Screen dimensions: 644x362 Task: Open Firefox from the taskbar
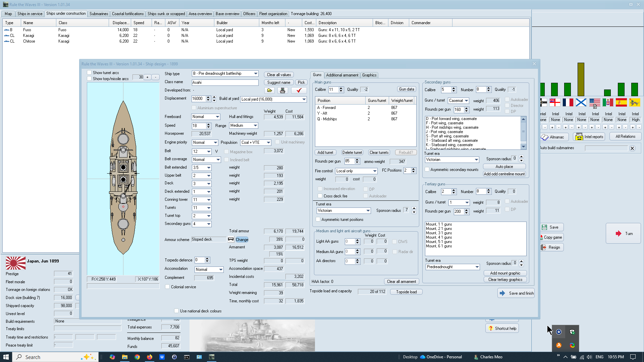pyautogui.click(x=150, y=357)
